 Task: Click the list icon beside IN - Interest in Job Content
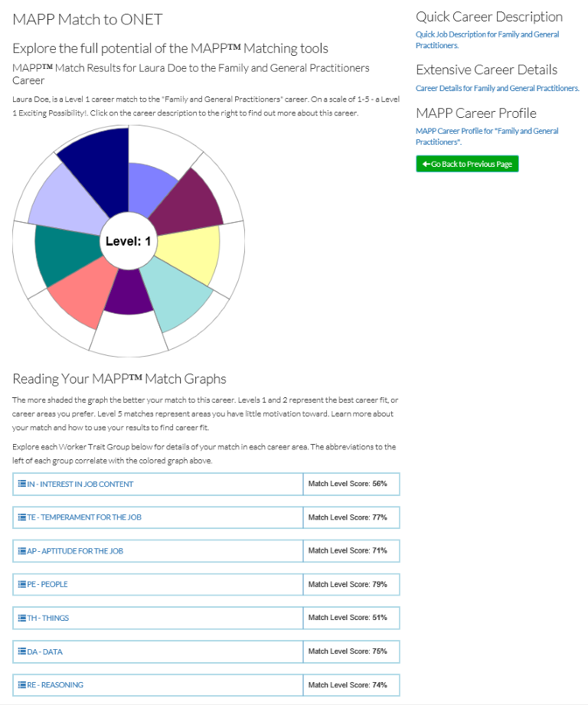[21, 484]
